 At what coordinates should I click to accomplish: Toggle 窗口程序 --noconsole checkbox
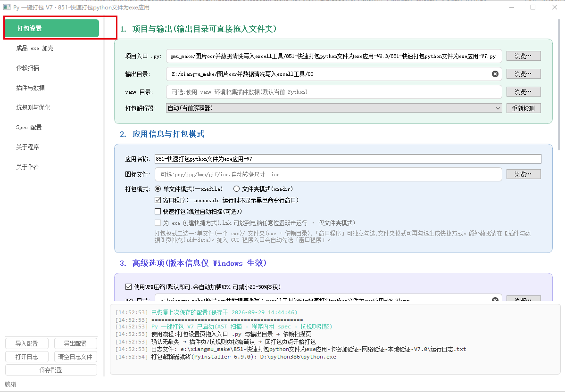(x=158, y=200)
